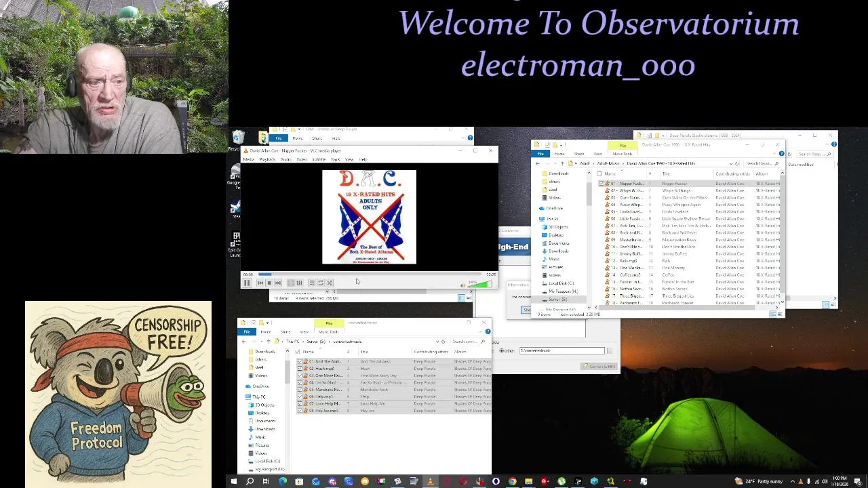Image resolution: width=868 pixels, height=488 pixels.
Task: Open the VLC Tools menu
Action: click(336, 159)
